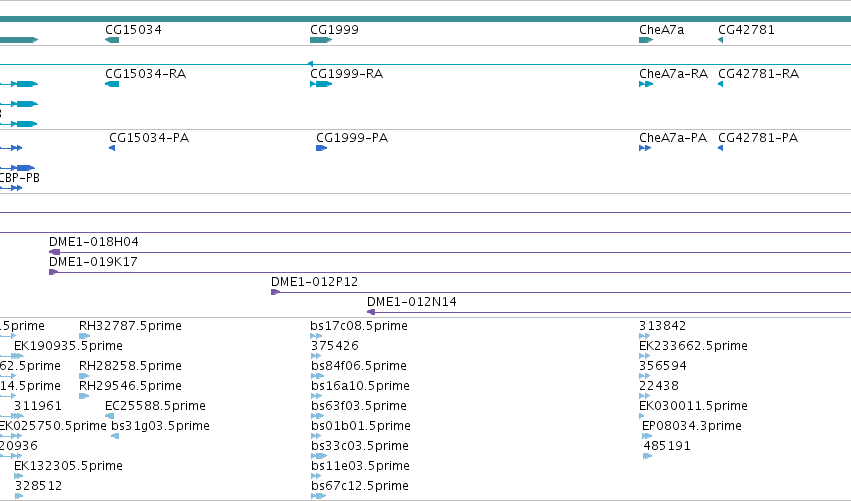This screenshot has width=851, height=501.
Task: Click the DME1-018H04 clone arrow end
Action: pyautogui.click(x=54, y=252)
